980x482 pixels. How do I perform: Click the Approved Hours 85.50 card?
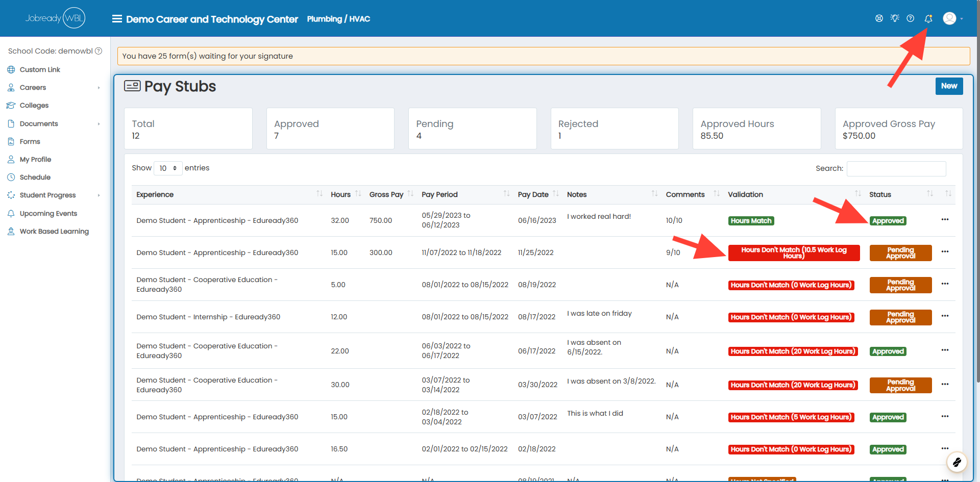click(757, 129)
